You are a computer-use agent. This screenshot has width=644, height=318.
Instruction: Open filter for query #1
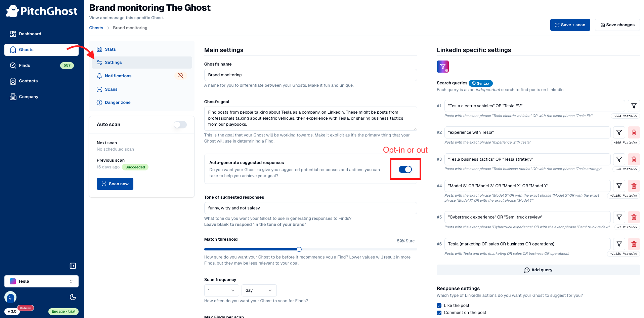(634, 106)
